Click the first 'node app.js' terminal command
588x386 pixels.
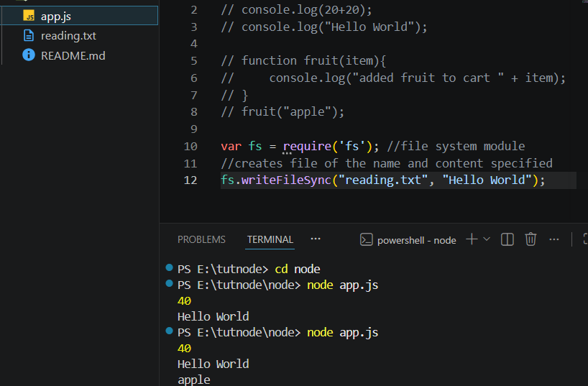point(342,285)
